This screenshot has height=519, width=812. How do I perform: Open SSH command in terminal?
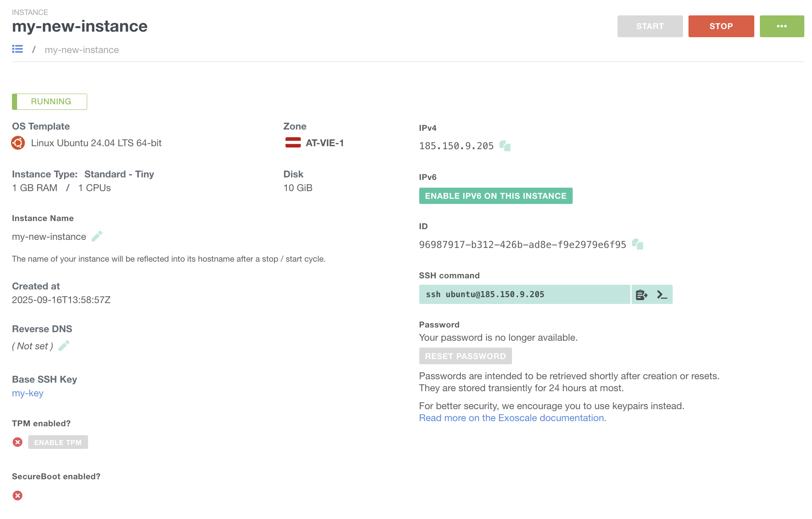[662, 295]
